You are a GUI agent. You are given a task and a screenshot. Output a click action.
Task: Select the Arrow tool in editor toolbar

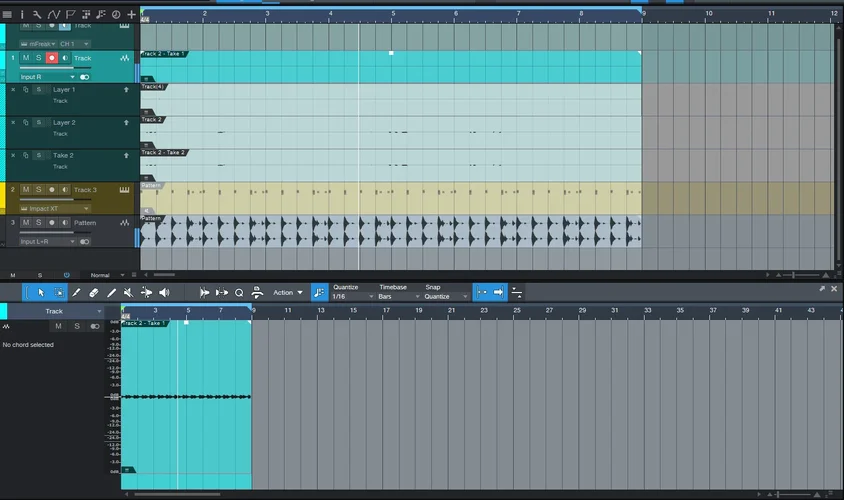coord(41,292)
